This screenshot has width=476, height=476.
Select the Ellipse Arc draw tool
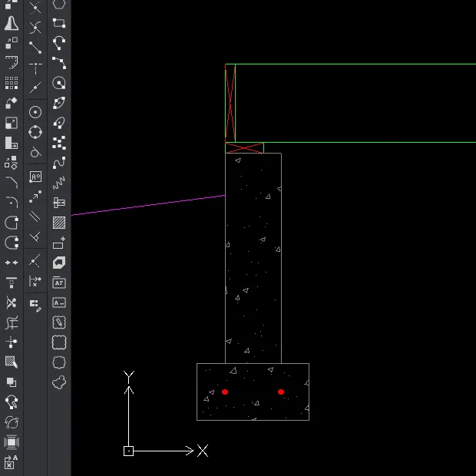click(x=59, y=123)
